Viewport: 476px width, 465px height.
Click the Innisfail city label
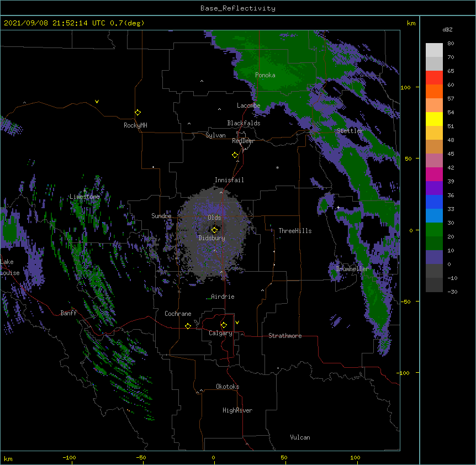pyautogui.click(x=229, y=180)
